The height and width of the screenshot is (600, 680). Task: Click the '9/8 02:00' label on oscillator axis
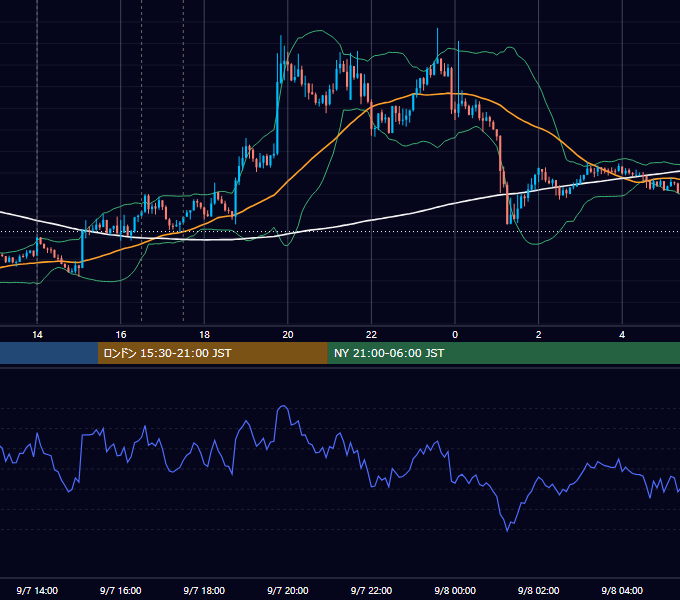pyautogui.click(x=539, y=590)
